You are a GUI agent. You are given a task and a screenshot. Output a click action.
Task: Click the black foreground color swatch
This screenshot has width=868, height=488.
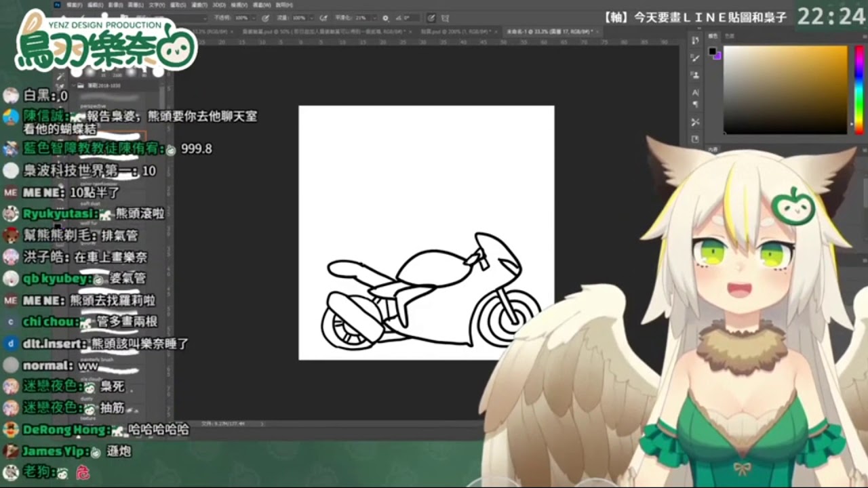pyautogui.click(x=712, y=50)
